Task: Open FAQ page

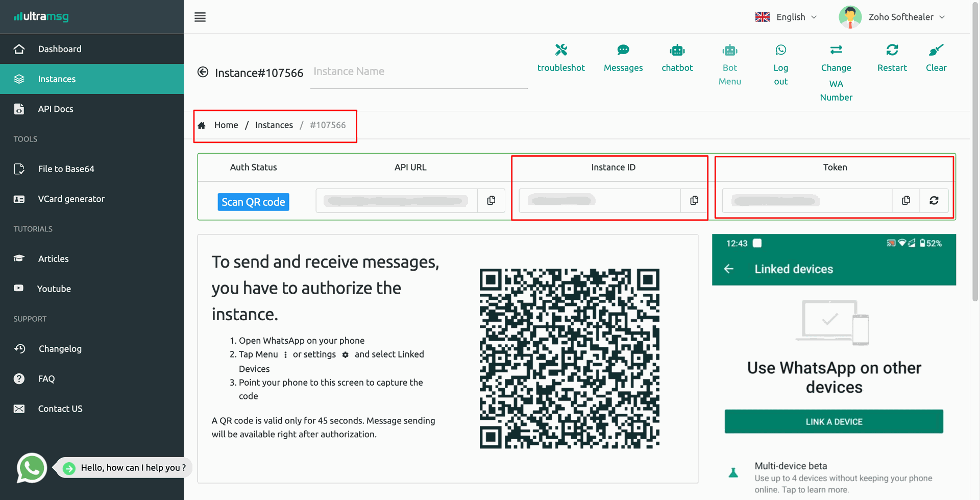Action: pyautogui.click(x=92, y=379)
